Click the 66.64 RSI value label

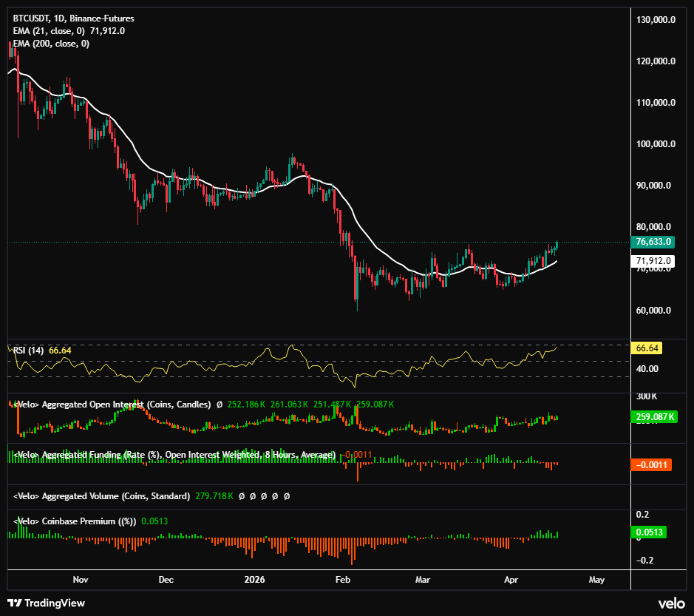647,348
